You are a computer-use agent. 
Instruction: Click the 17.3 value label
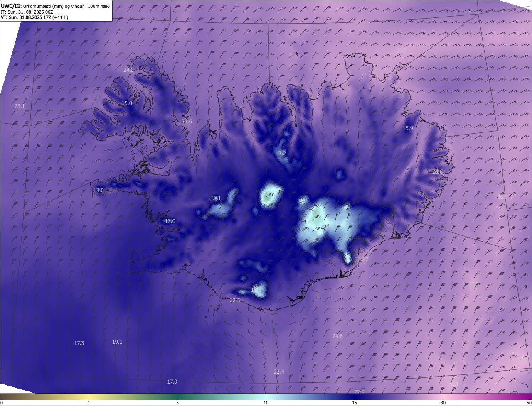[79, 343]
